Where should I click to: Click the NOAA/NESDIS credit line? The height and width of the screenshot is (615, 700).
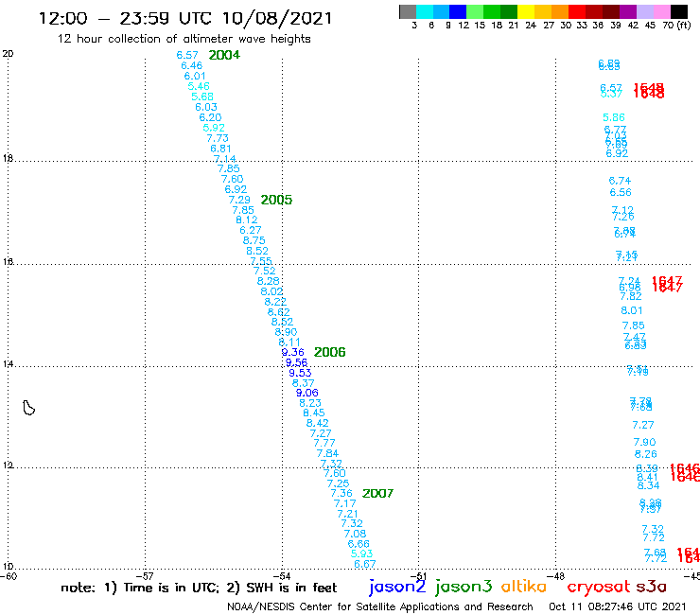coord(380,607)
